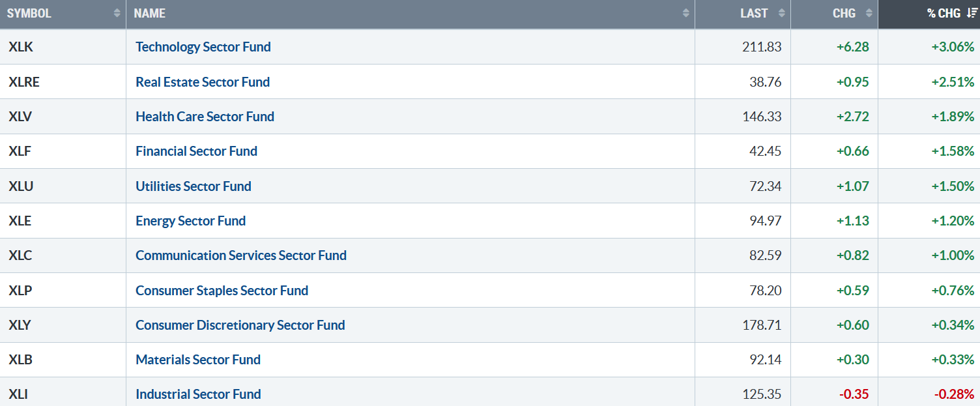Open Consumer Staples Sector Fund link

(222, 290)
